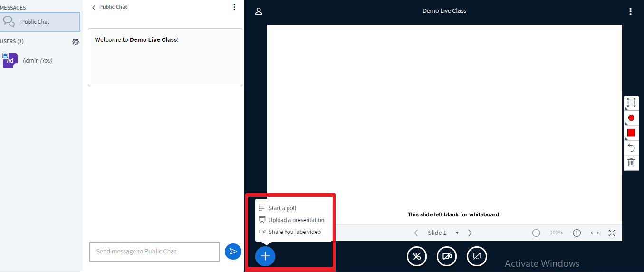Choose Upload a presentation
The height and width of the screenshot is (272, 644).
pyautogui.click(x=296, y=220)
